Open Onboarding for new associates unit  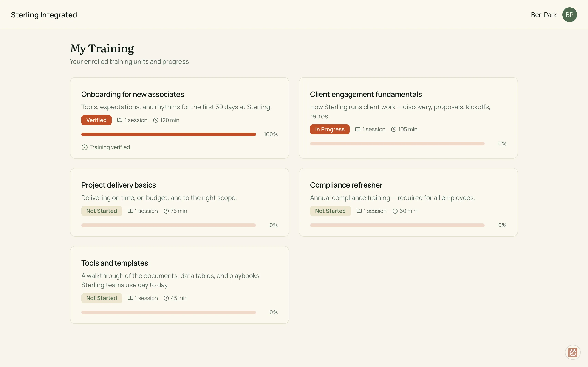133,94
